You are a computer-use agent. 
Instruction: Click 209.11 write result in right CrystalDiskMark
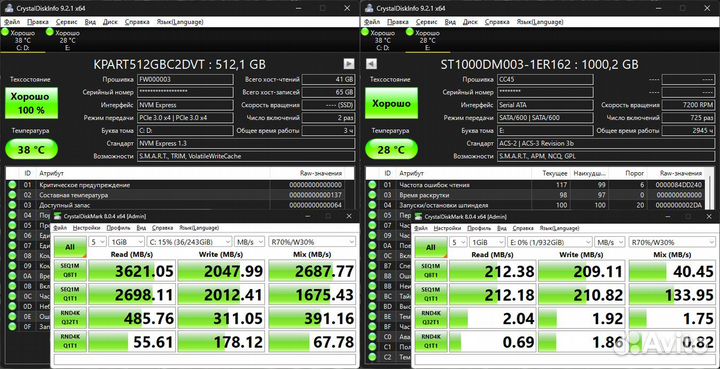pyautogui.click(x=582, y=271)
